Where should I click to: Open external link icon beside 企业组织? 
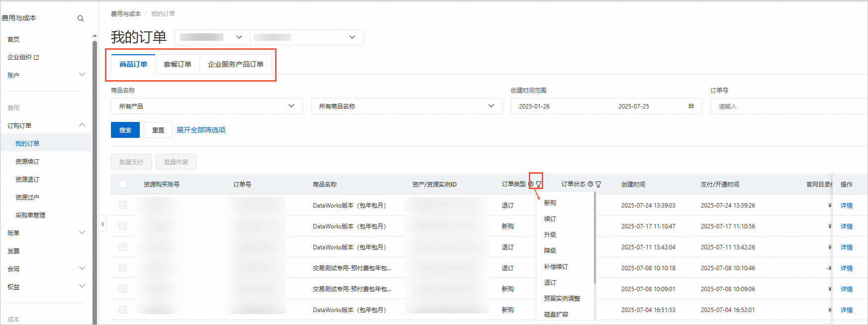tap(36, 58)
